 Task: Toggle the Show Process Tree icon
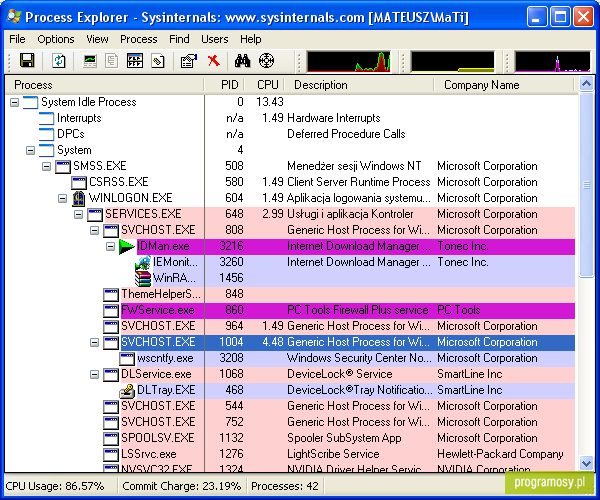tap(112, 60)
